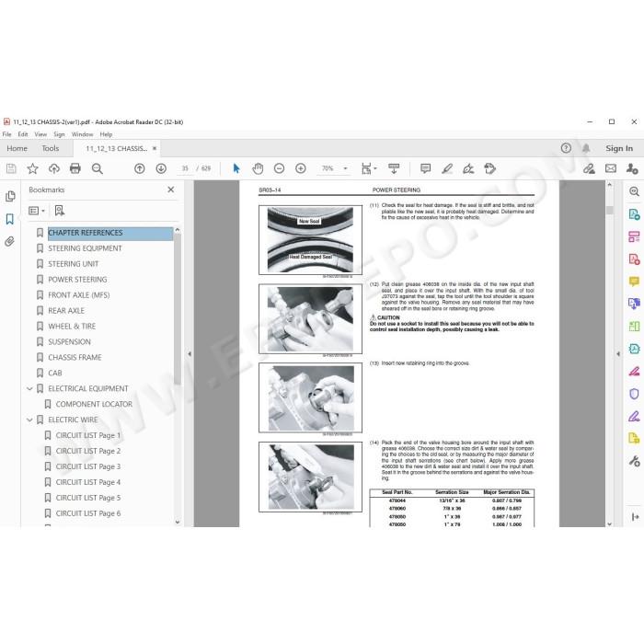Open the Export PDF tool icon
644x644 pixels.
click(634, 214)
